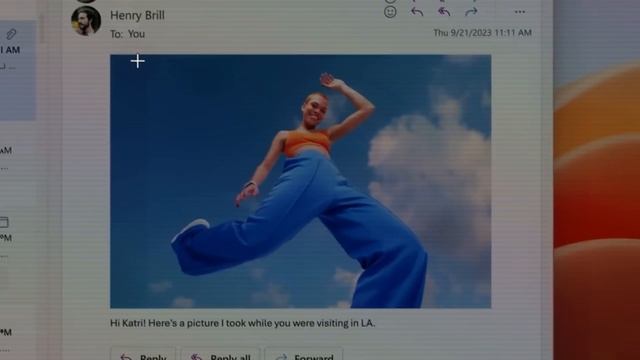
Task: Click the Forward arrow icon in header
Action: point(471,12)
